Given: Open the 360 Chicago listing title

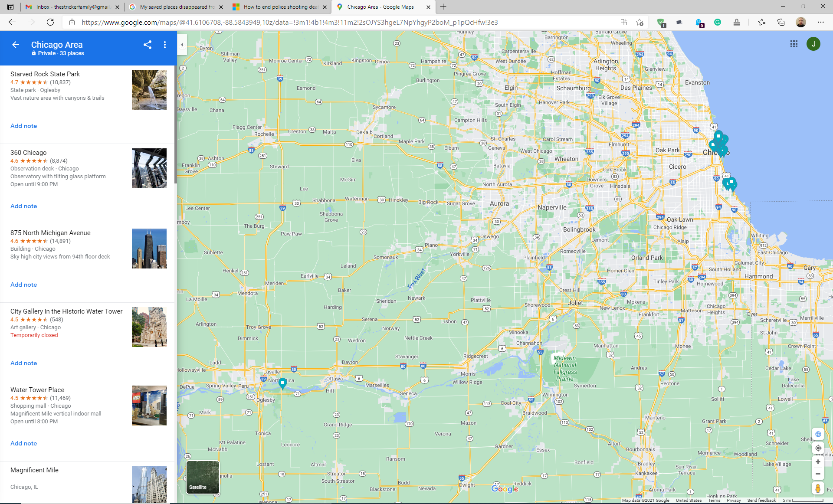Looking at the screenshot, I should [x=29, y=153].
